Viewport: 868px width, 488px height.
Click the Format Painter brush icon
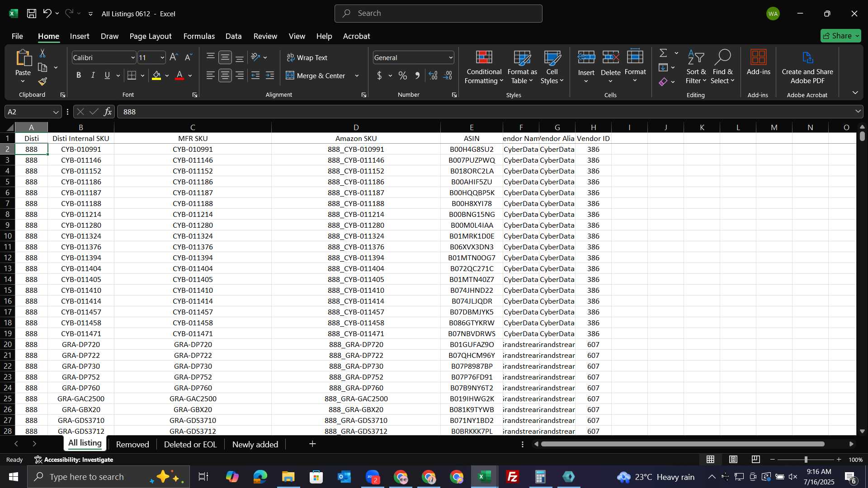[42, 82]
